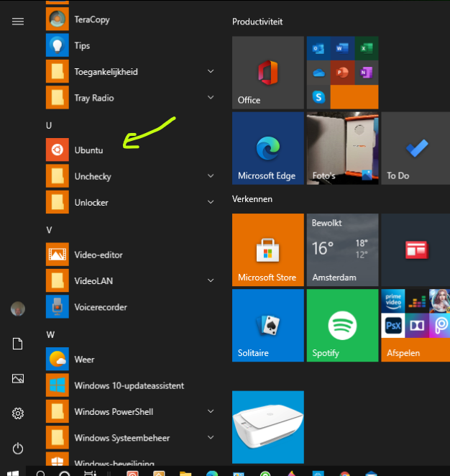Open the Microsoft Edge tile
The image size is (450, 476).
[x=267, y=147]
